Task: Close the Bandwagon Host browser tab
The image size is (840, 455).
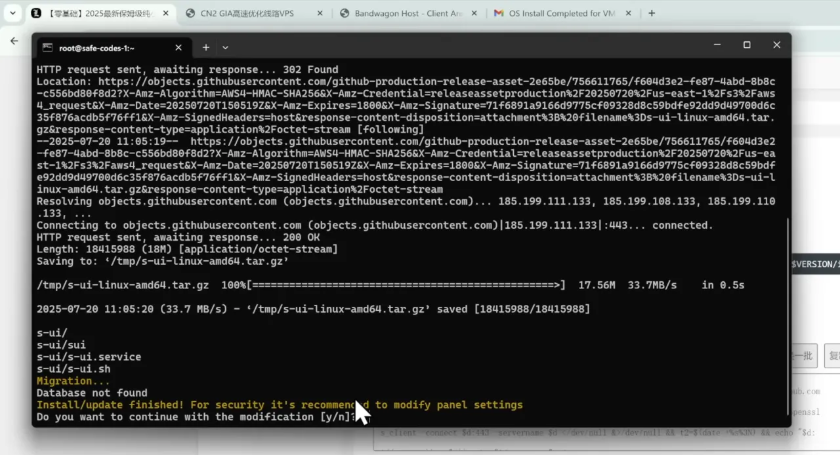Action: point(474,13)
